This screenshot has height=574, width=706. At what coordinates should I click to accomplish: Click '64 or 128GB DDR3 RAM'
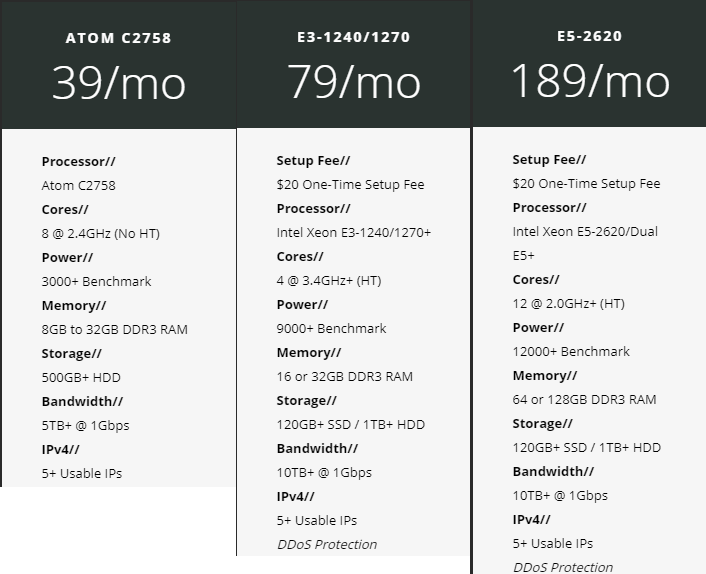(584, 399)
